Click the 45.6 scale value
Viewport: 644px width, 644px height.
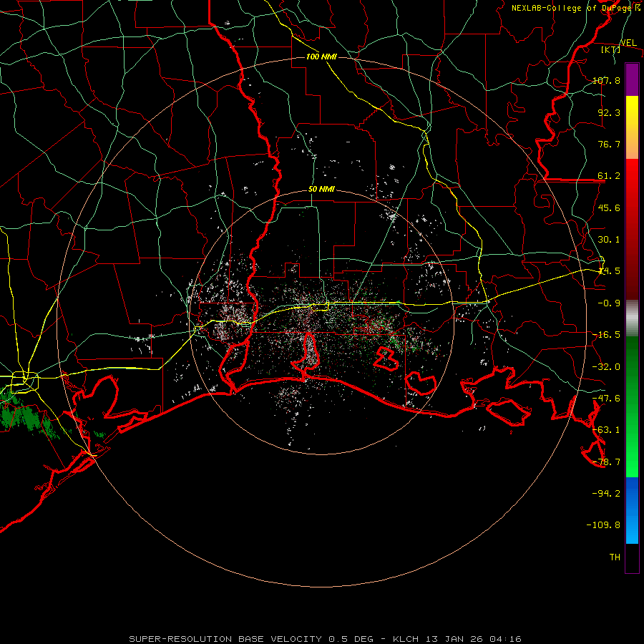click(x=609, y=208)
